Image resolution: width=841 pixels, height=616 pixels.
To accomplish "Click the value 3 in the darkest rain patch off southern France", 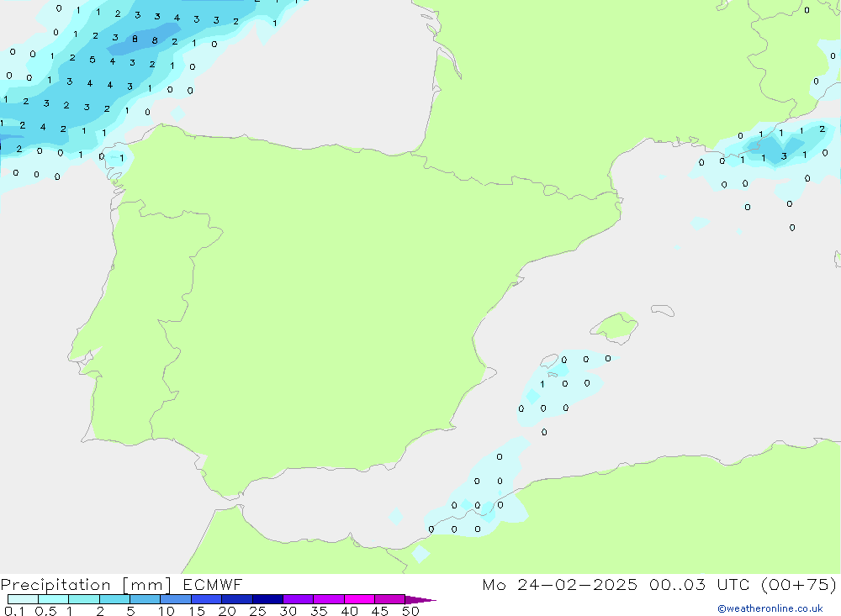I will (x=784, y=156).
